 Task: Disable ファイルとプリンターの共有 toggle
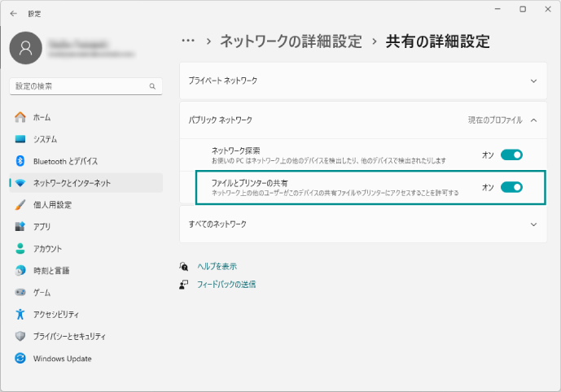point(511,188)
